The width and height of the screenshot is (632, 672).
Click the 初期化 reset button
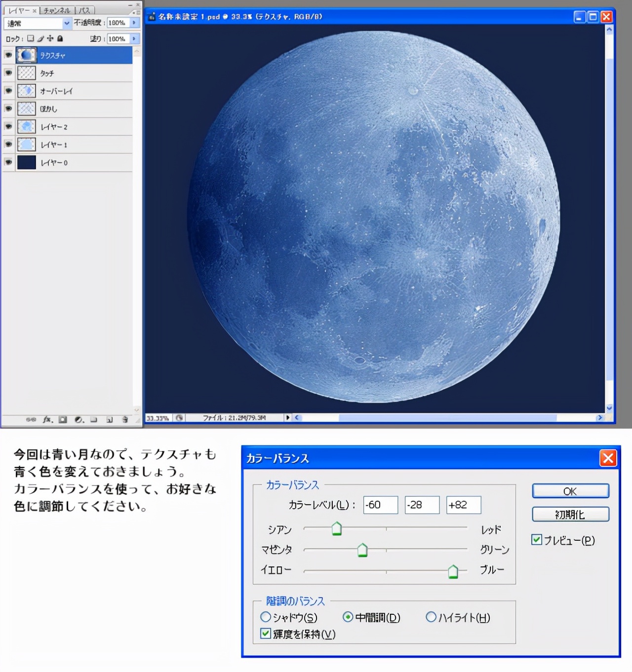coord(570,514)
